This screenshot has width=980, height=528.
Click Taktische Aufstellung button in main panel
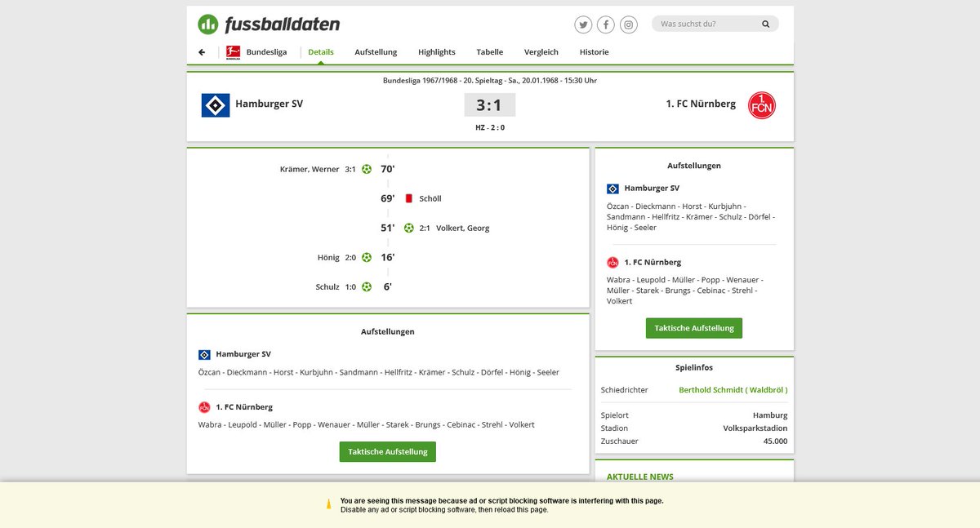[388, 452]
